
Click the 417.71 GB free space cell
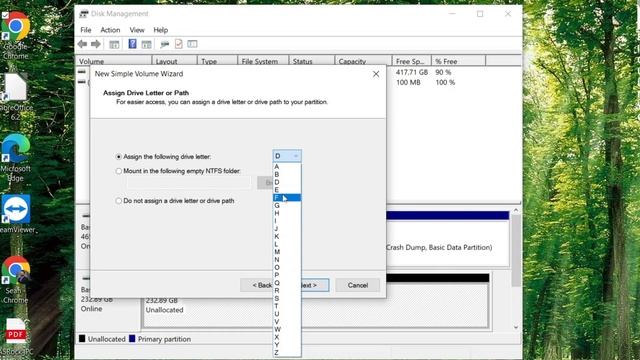click(x=411, y=72)
